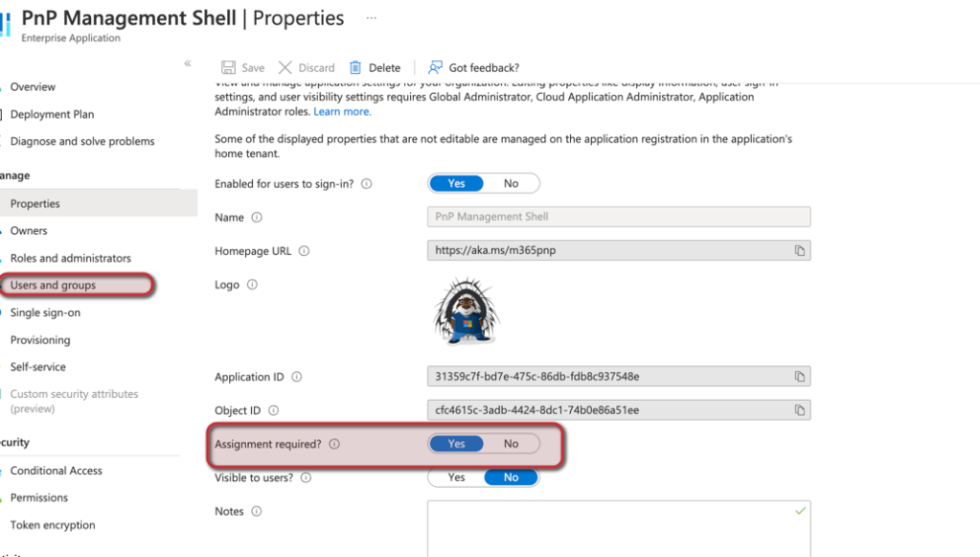Set Visible to users to Yes
The image size is (980, 557).
click(456, 477)
